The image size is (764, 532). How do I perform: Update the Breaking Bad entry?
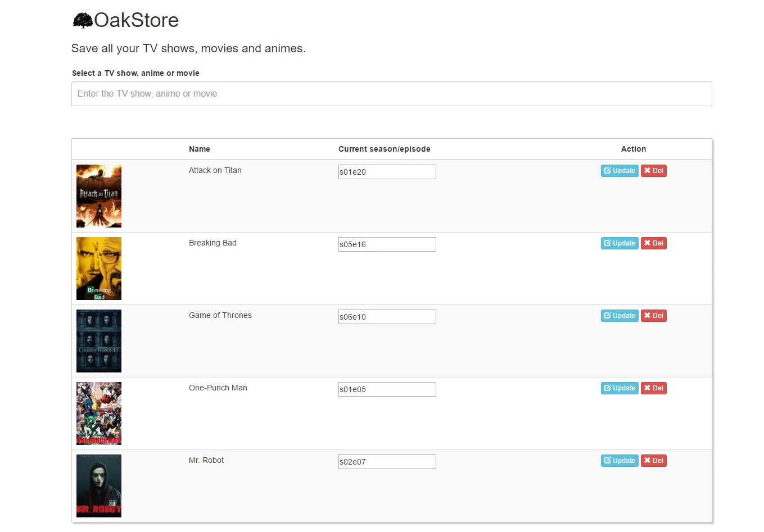pos(620,243)
